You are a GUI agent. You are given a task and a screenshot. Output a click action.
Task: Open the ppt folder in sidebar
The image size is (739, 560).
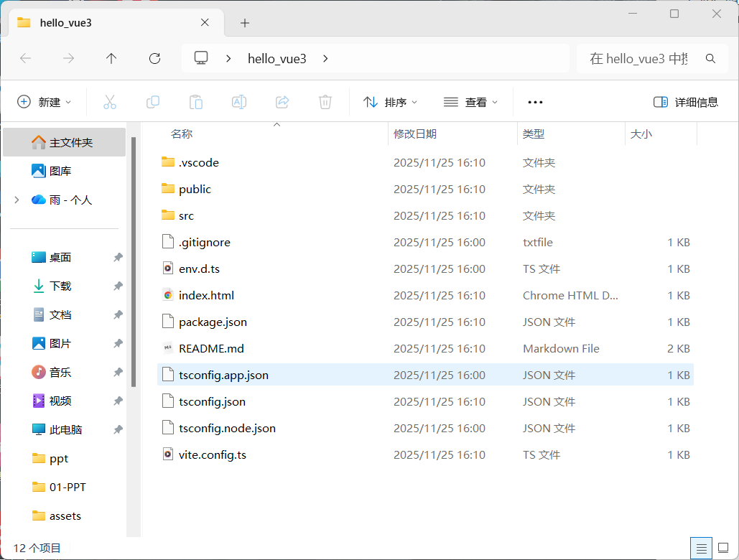pyautogui.click(x=65, y=458)
